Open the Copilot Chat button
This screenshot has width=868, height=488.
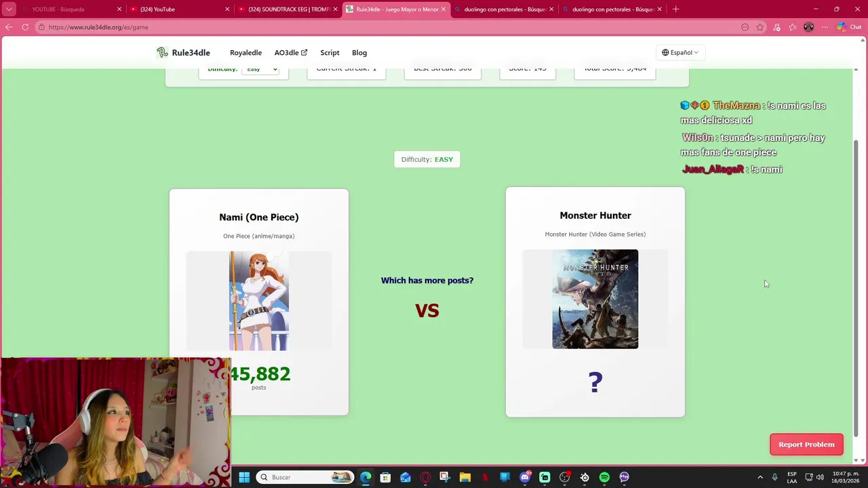848,27
